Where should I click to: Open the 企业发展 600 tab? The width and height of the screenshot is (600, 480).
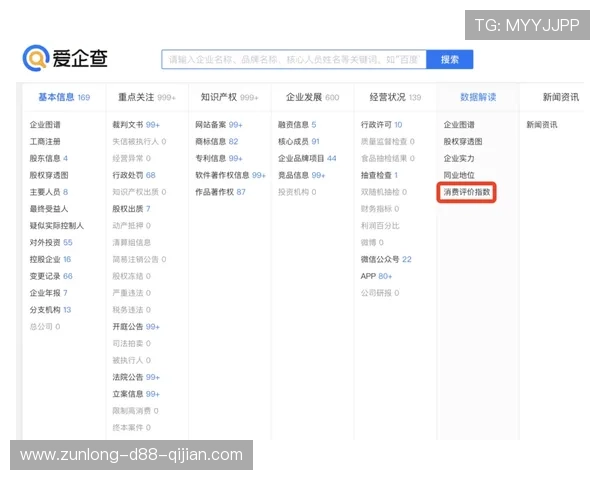(313, 97)
